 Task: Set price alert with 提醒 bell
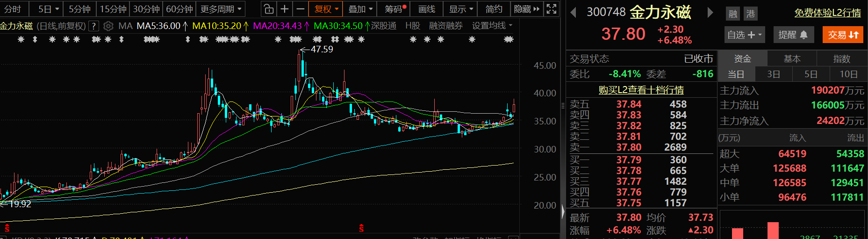pos(793,35)
